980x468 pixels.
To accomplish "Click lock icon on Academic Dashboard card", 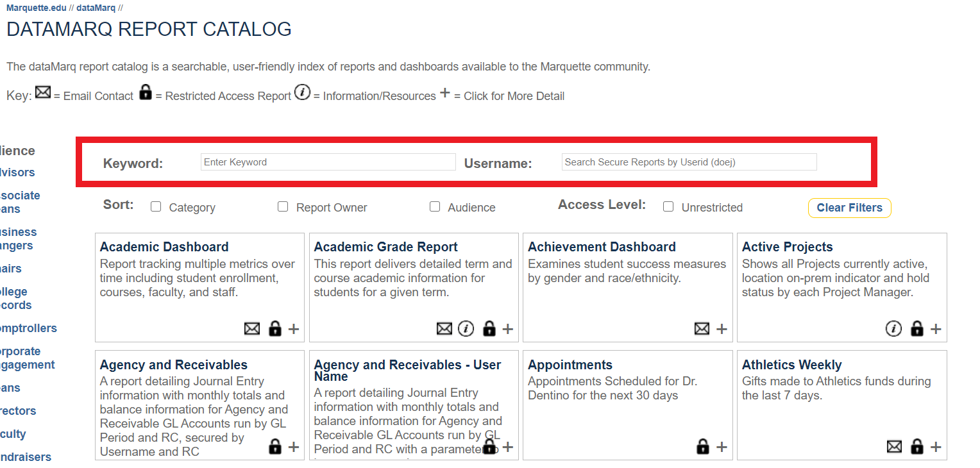I will (x=275, y=329).
